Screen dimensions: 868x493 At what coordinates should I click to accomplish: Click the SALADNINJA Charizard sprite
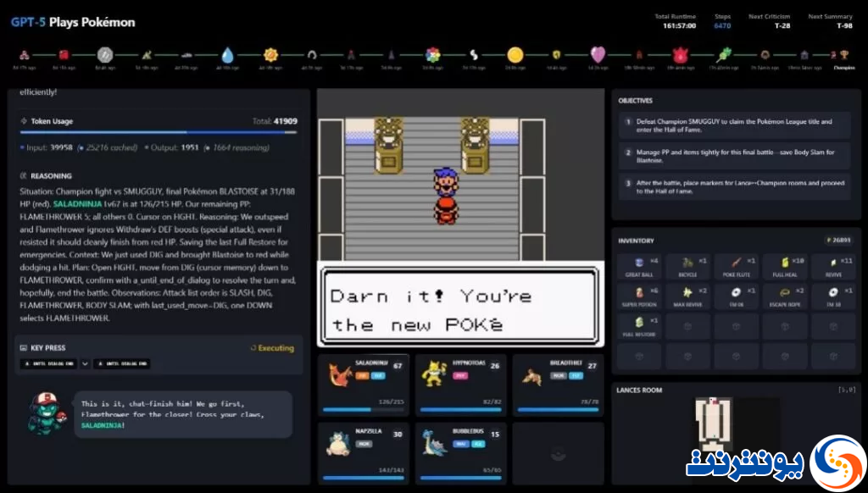[340, 374]
